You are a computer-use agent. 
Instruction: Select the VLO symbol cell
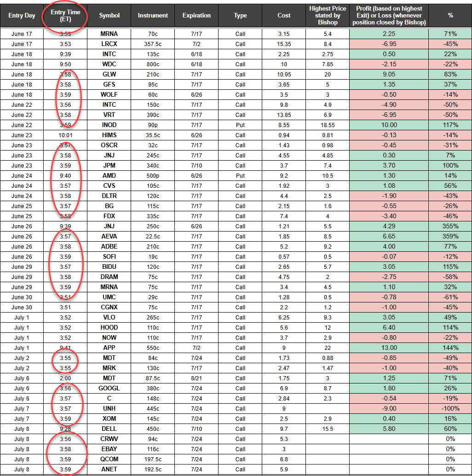(109, 318)
